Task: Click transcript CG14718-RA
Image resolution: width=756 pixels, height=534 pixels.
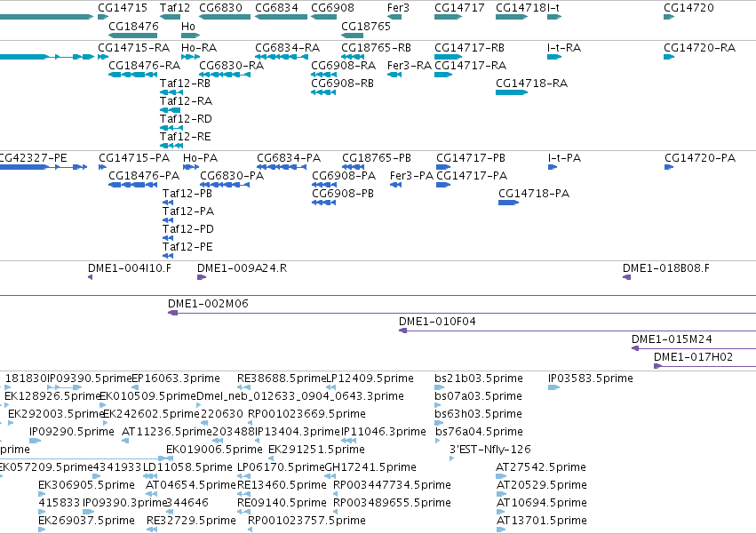Action: click(x=531, y=84)
